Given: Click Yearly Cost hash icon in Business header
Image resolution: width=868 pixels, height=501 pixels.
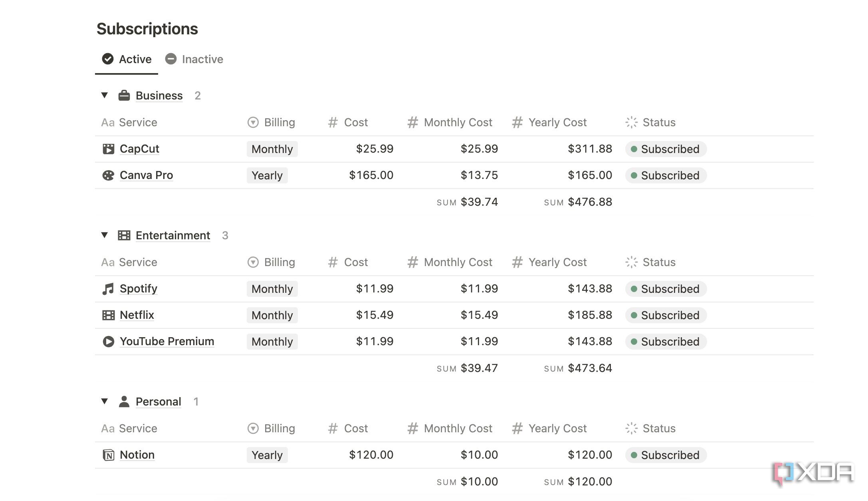Looking at the screenshot, I should 517,122.
